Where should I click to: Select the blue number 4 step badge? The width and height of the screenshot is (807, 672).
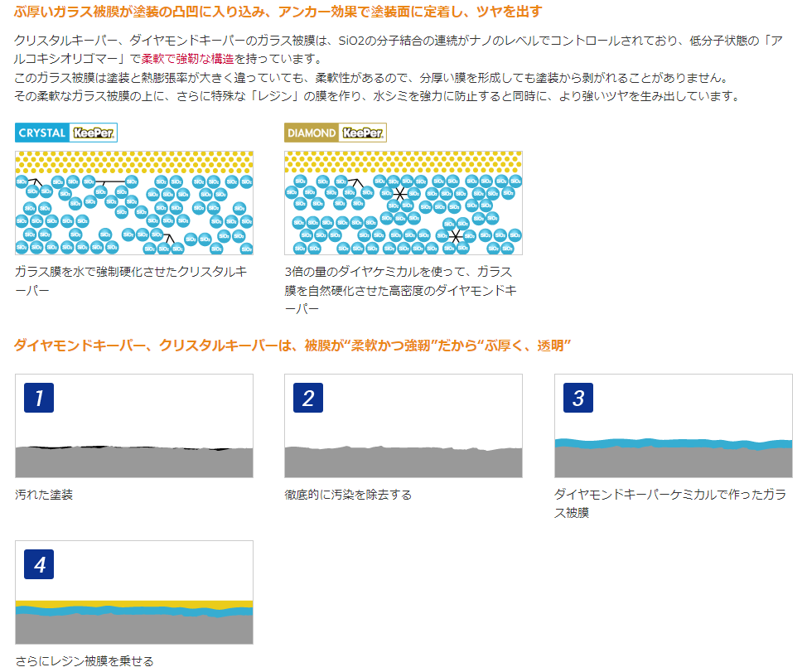pos(39,565)
